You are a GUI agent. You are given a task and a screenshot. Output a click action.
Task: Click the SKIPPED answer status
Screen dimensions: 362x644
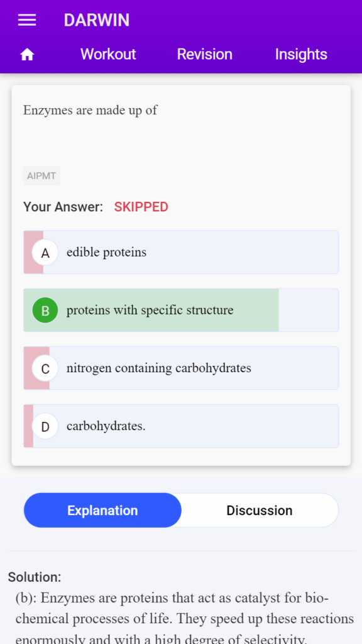click(141, 207)
